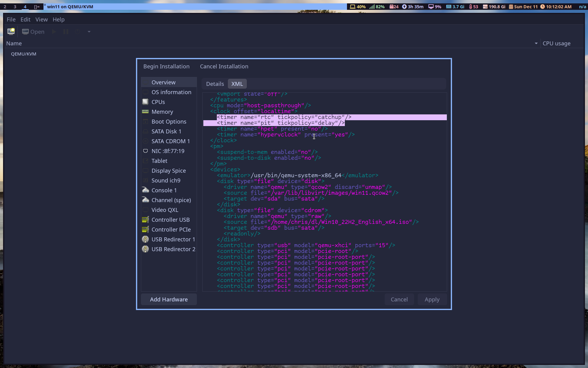588x368 pixels.
Task: Select the NIC :8f:77:19 network icon
Action: point(146,151)
